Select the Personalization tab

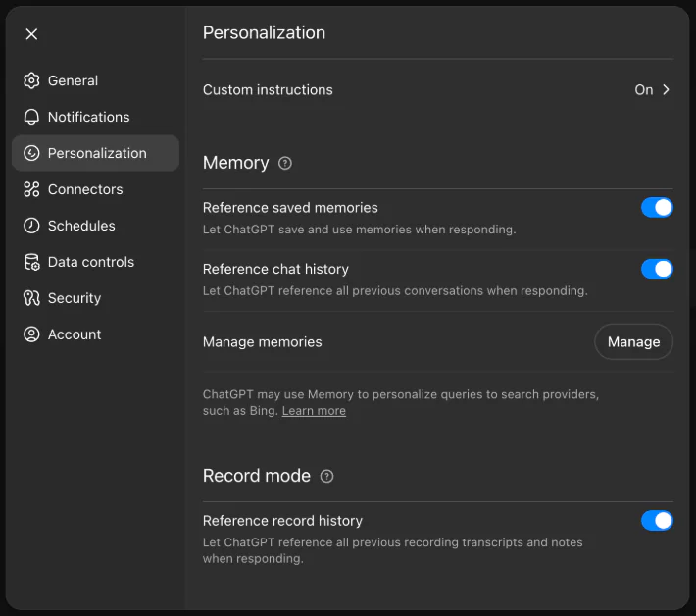(96, 153)
